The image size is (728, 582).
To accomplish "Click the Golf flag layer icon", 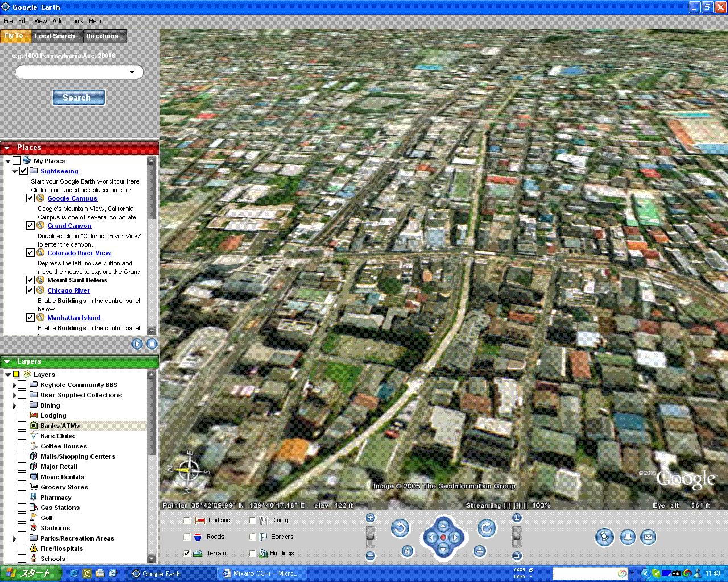I will click(34, 517).
